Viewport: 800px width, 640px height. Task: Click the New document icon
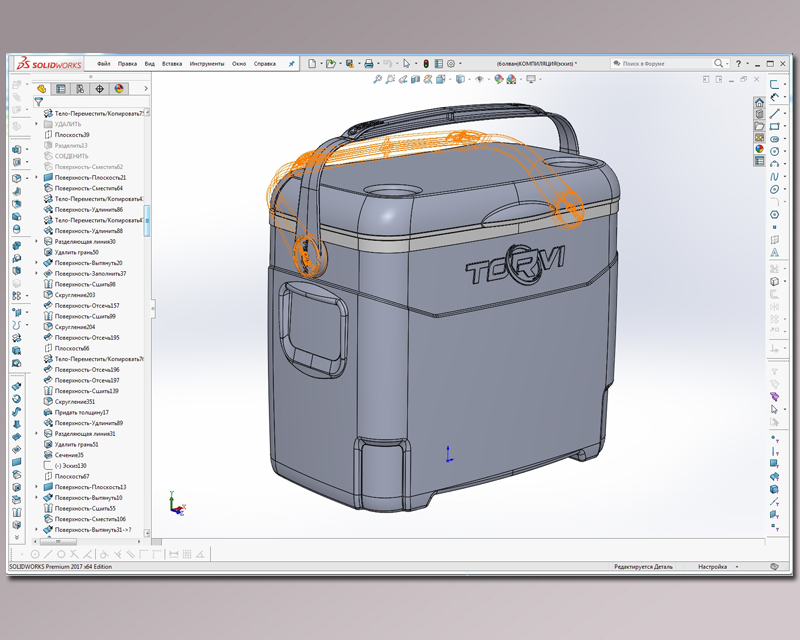tap(313, 63)
